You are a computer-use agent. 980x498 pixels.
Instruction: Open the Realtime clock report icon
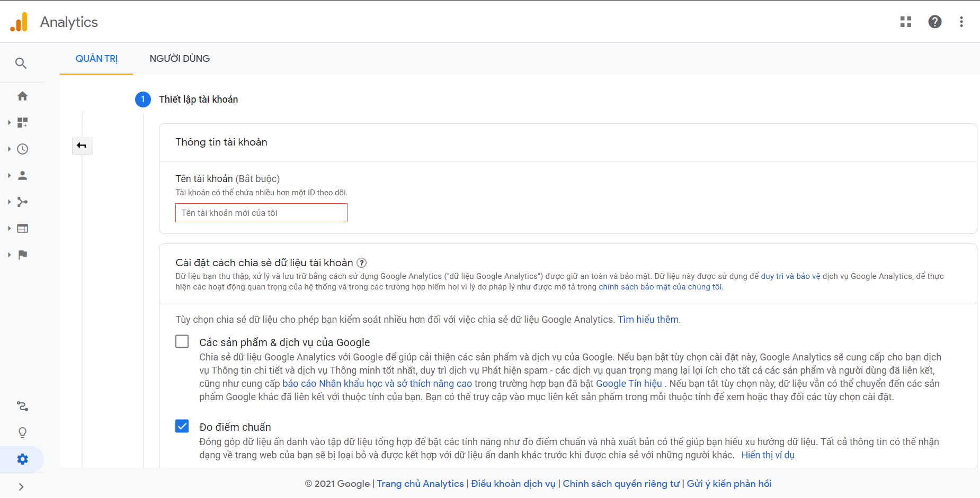(22, 149)
